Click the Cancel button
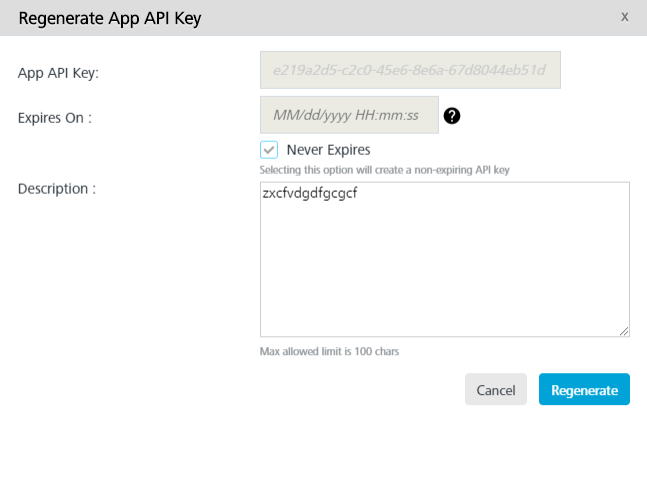Viewport: 647px width, 478px height. (x=496, y=389)
